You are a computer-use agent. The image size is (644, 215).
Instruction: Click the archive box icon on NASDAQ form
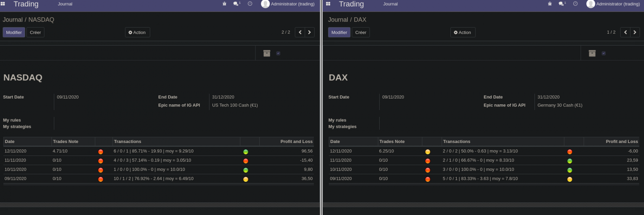click(267, 53)
